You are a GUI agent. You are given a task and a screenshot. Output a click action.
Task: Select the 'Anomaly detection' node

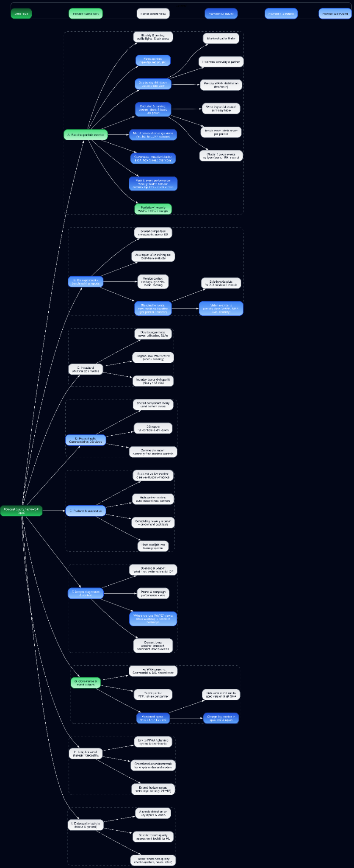(153, 813)
